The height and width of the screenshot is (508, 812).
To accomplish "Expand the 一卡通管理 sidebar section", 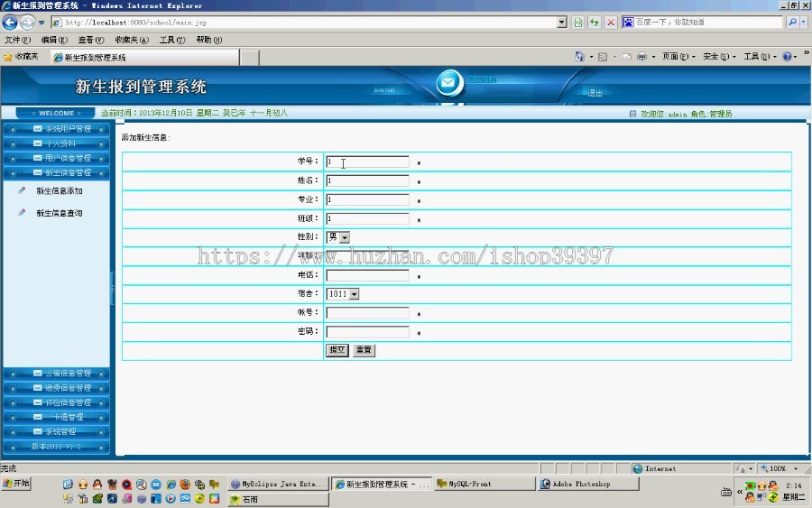I will pyautogui.click(x=57, y=417).
